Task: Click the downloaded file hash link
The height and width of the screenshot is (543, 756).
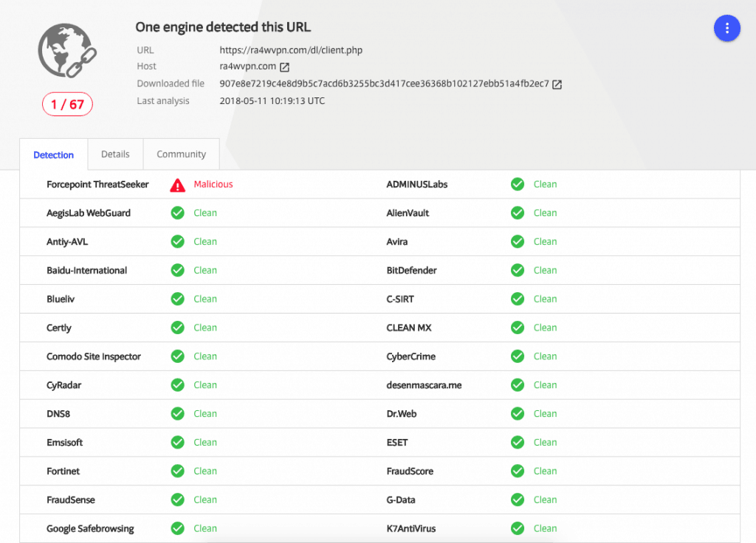Action: tap(384, 83)
